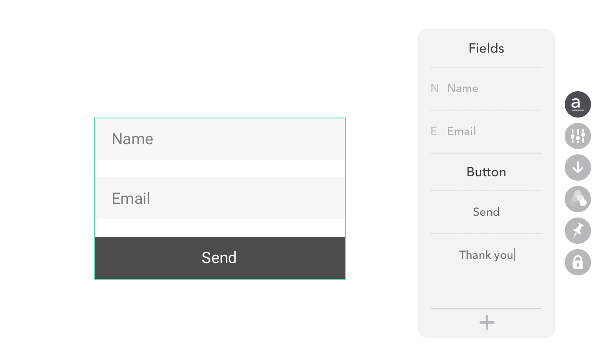The height and width of the screenshot is (364, 613).
Task: Click white gap between Name and Email fields
Action: coord(220,168)
